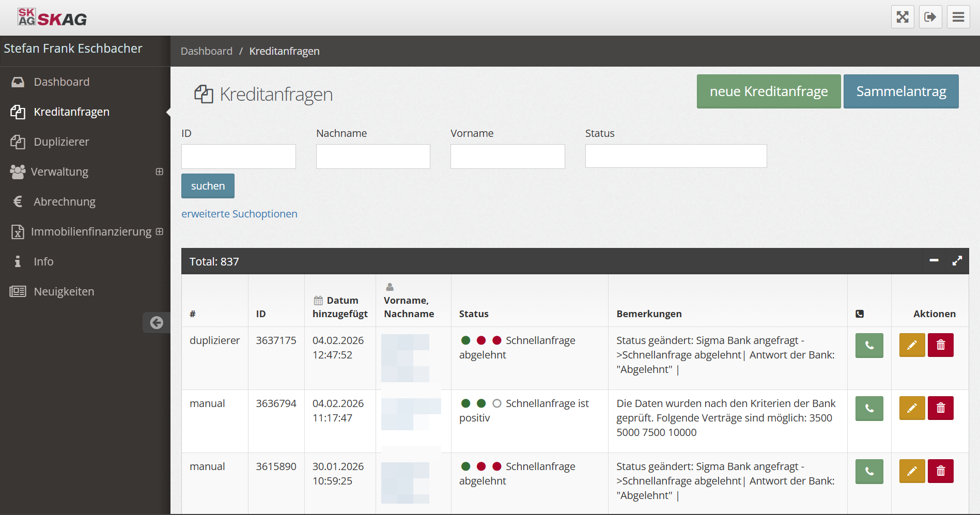Click Total: 837 panel title
The height and width of the screenshot is (515, 980).
[x=214, y=261]
